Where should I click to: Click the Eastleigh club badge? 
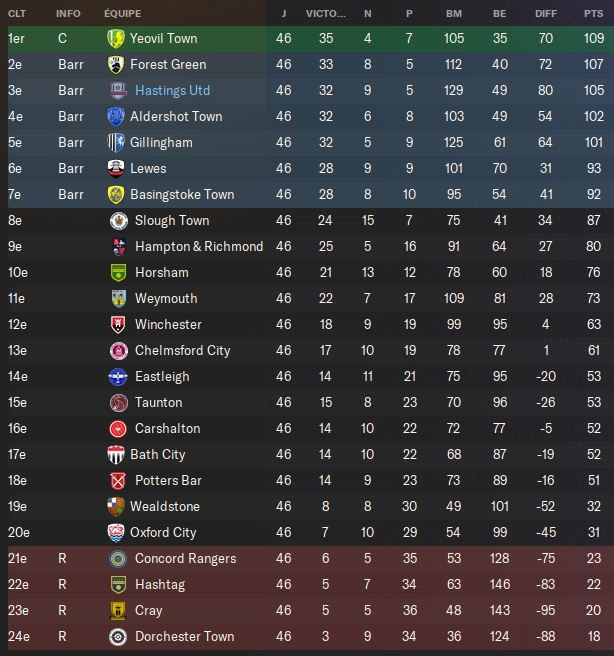(118, 376)
